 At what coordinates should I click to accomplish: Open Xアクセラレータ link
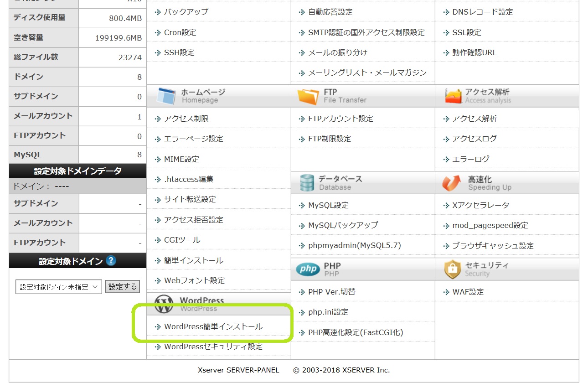480,205
